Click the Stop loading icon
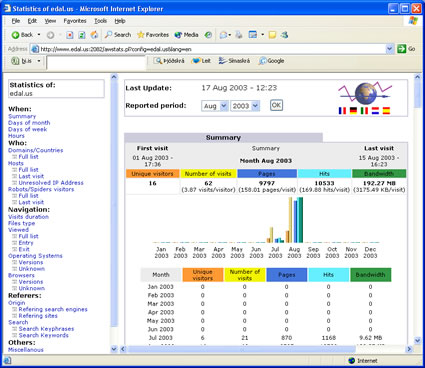Viewport: 425px width, 368px height. tap(70, 35)
